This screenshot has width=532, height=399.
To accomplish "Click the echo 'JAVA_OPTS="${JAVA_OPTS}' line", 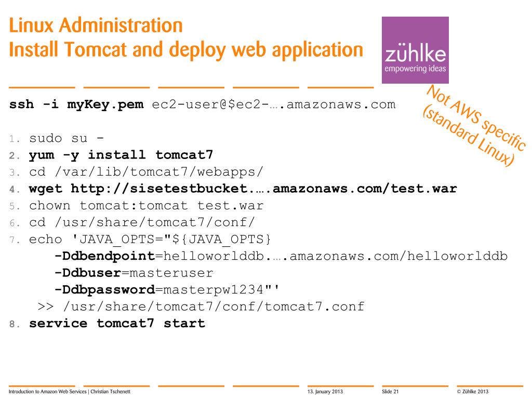I will (150, 240).
